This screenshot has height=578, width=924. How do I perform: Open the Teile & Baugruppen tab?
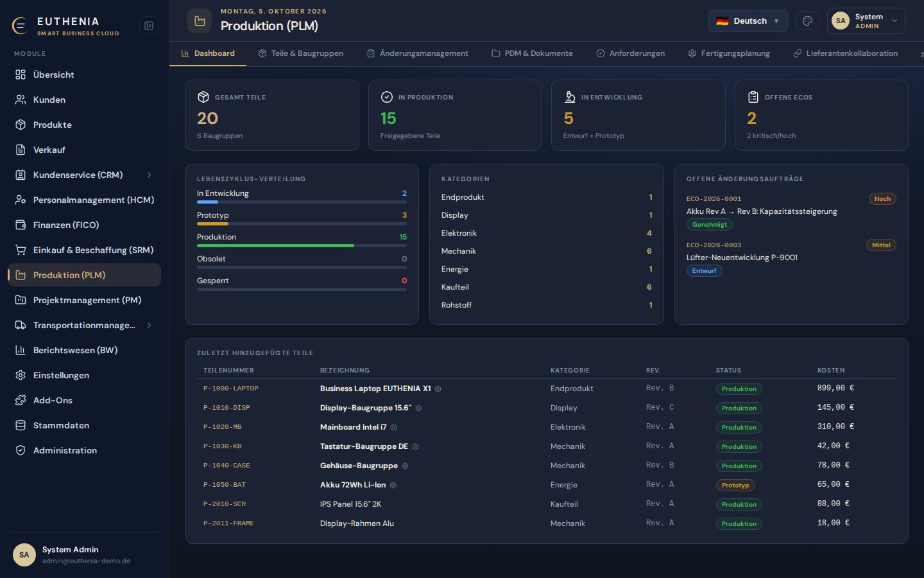point(301,53)
